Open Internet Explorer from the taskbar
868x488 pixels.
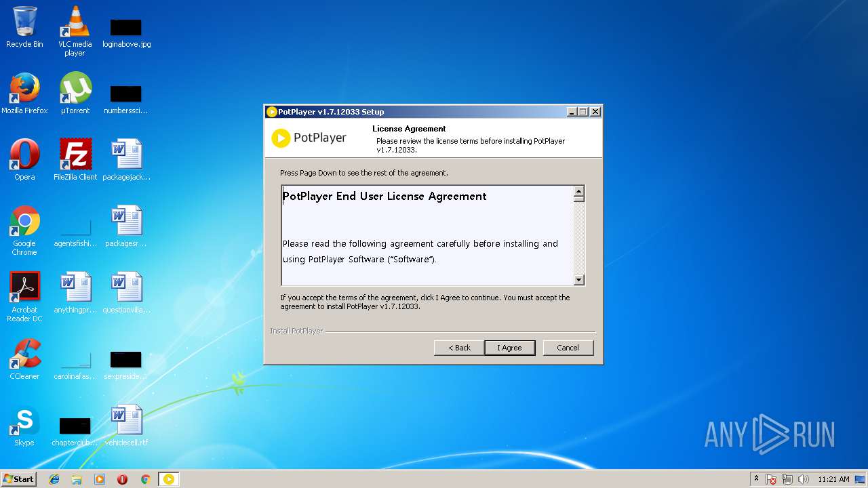(54, 479)
